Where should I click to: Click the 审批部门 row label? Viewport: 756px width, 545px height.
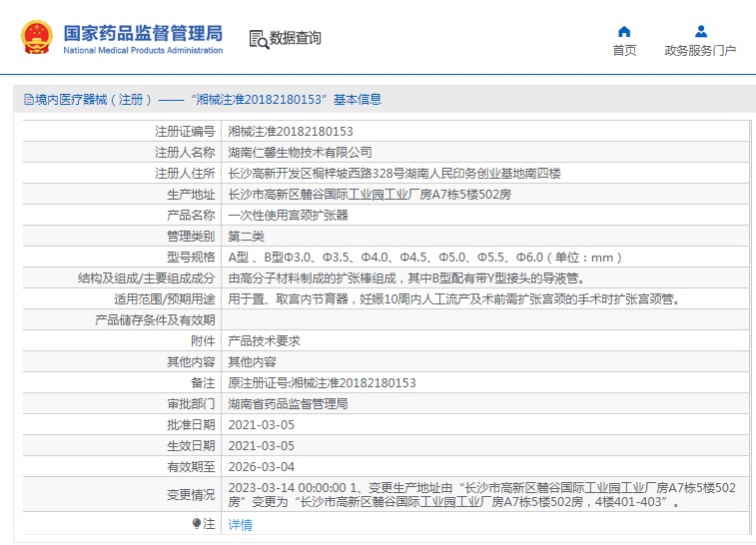pyautogui.click(x=191, y=404)
